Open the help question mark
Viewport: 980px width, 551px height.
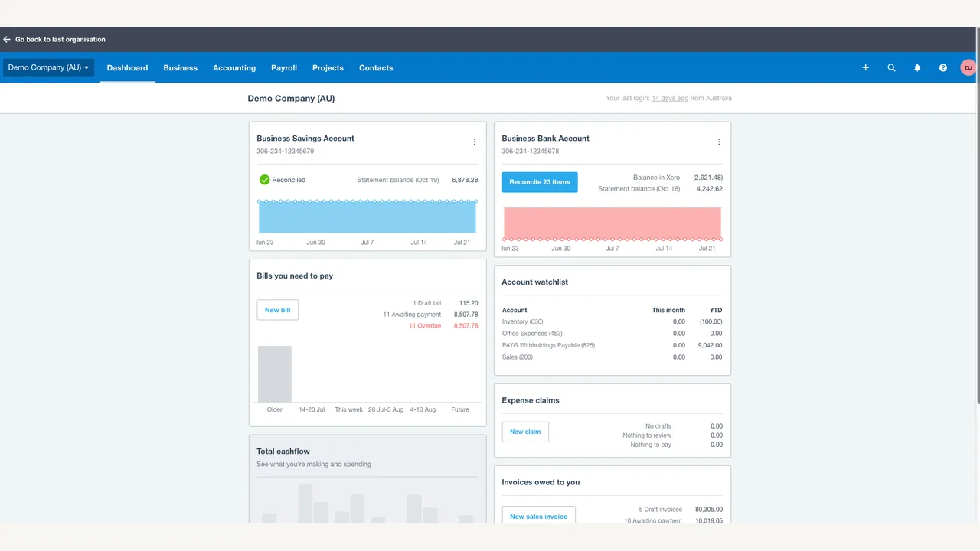(943, 68)
